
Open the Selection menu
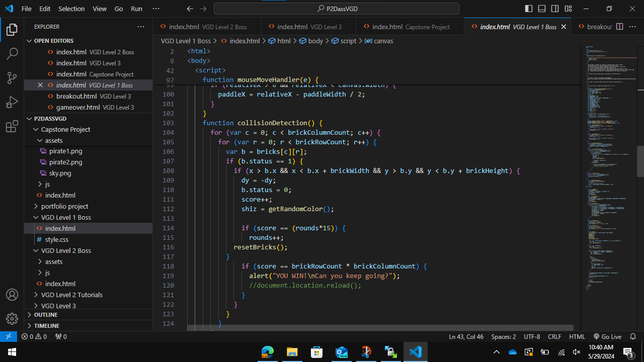71,9
